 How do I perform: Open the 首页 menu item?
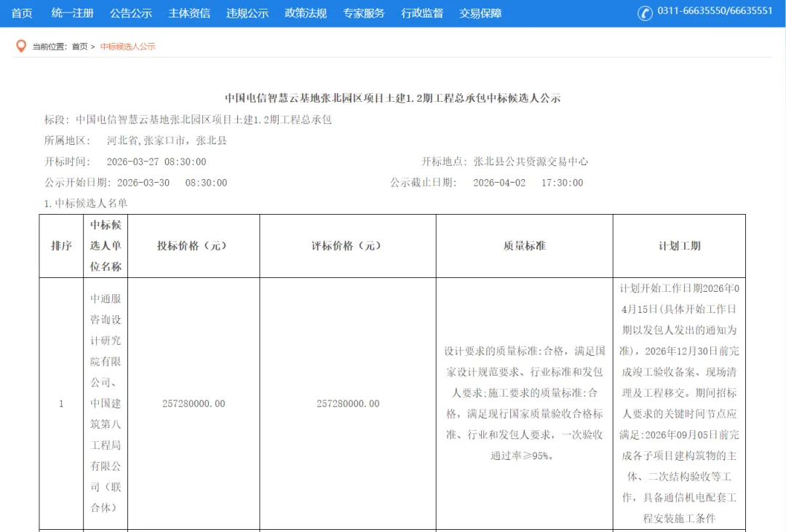pos(22,13)
